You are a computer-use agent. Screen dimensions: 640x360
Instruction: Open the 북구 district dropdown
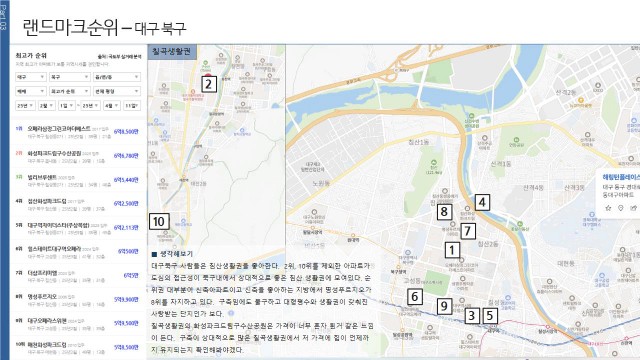point(69,77)
